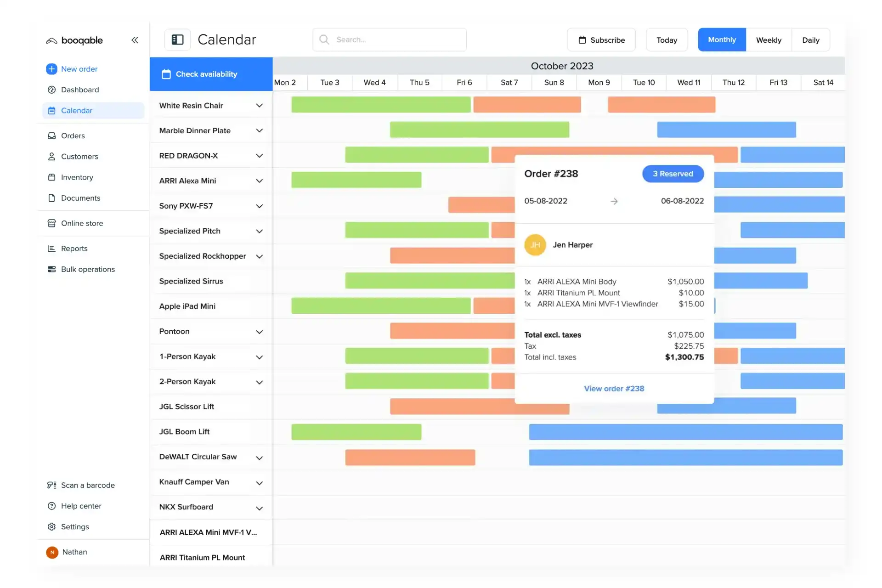Expand the ARRI Alexa Mini row
Viewport: 882px width, 588px height.
pos(259,181)
